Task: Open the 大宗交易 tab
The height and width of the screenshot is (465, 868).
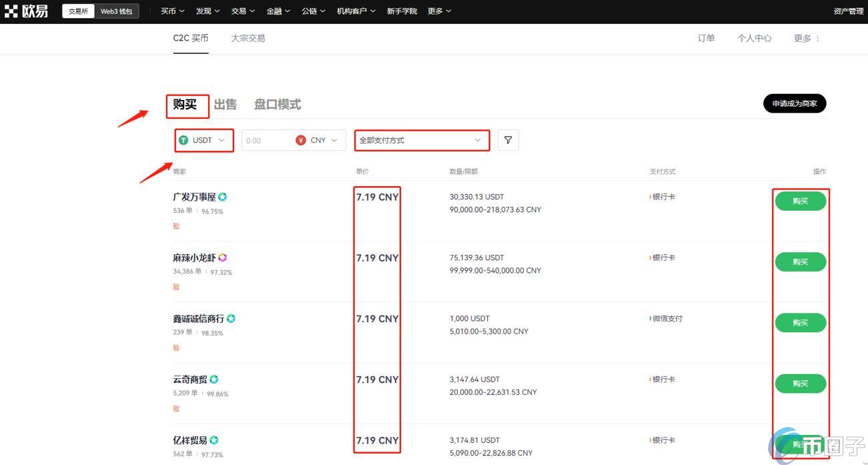Action: [x=248, y=38]
